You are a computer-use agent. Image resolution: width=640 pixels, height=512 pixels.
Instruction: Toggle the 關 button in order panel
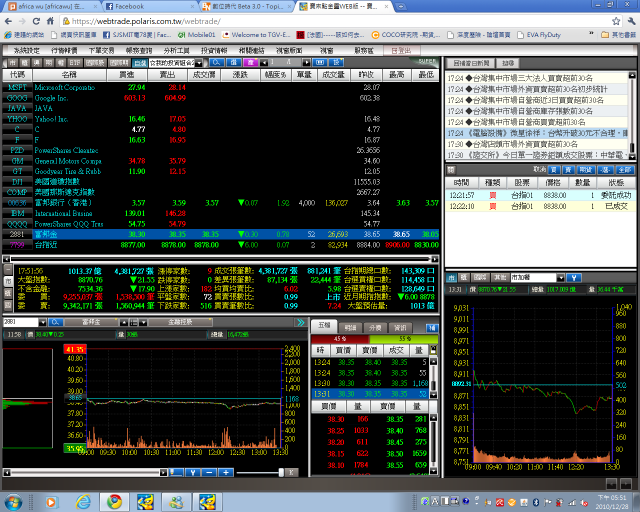coord(451,170)
